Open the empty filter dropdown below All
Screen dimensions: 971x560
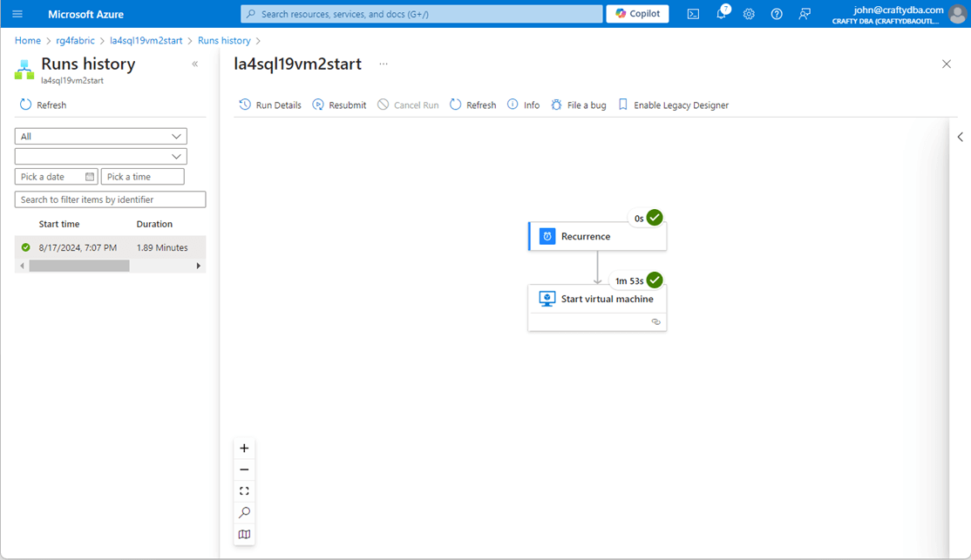tap(101, 157)
